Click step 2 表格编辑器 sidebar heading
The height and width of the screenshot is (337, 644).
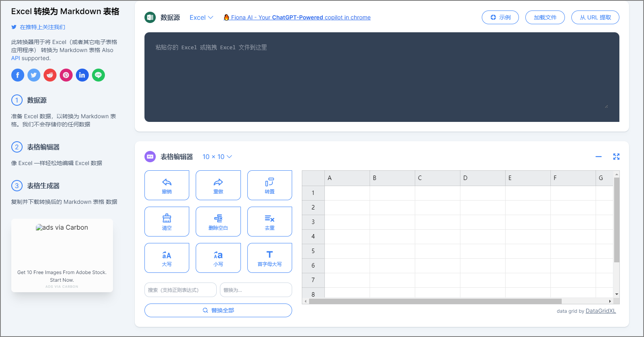coord(43,147)
